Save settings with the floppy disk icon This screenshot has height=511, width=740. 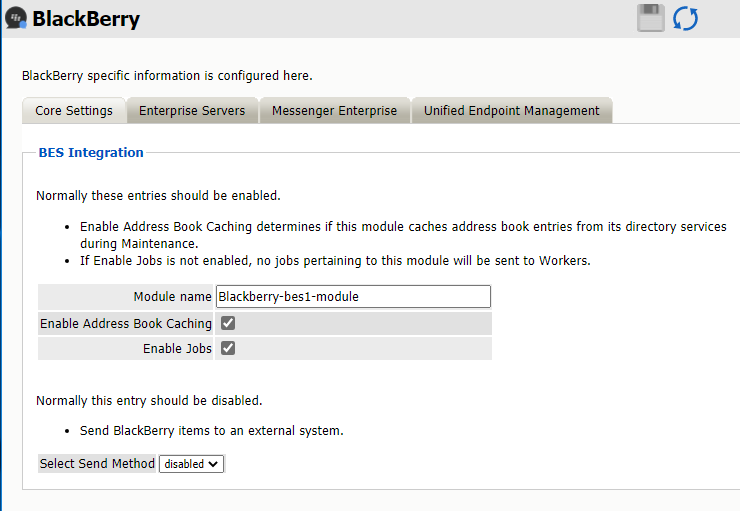point(651,18)
